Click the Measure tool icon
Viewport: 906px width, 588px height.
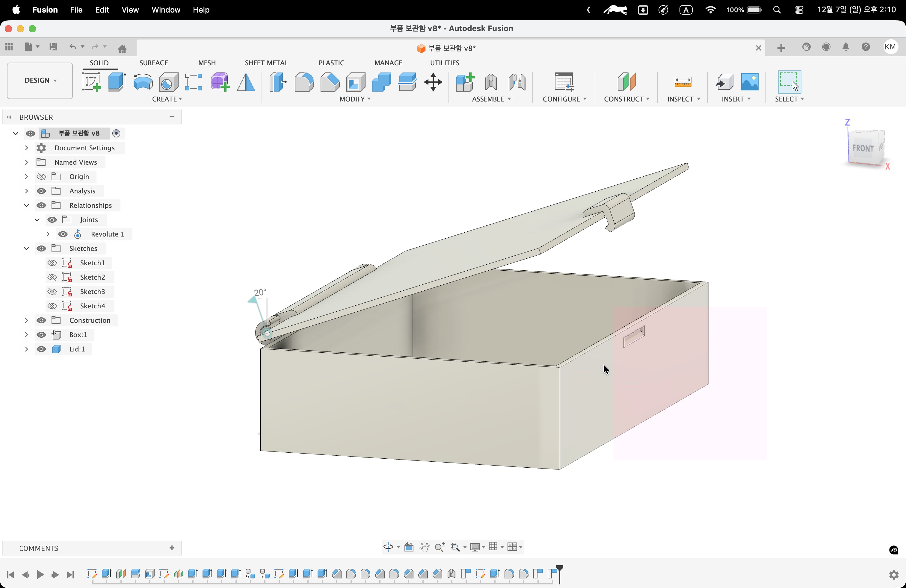pyautogui.click(x=683, y=82)
